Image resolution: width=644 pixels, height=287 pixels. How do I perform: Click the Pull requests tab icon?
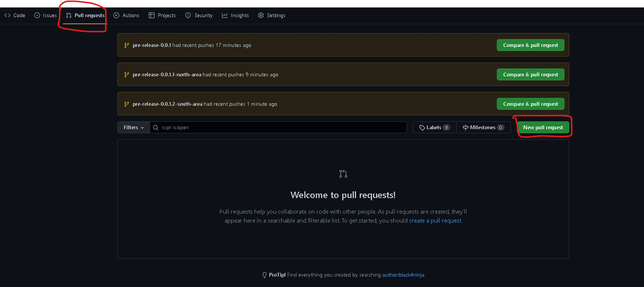point(69,15)
